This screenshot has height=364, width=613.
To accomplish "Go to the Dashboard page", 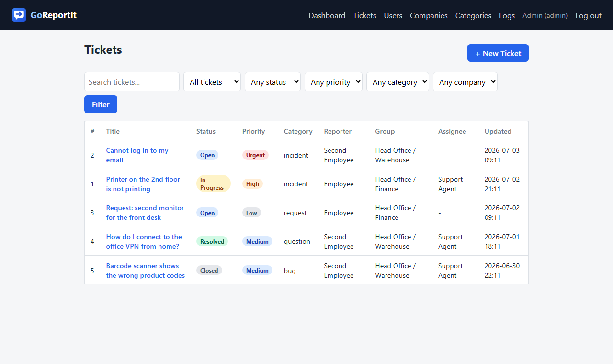I will (327, 15).
